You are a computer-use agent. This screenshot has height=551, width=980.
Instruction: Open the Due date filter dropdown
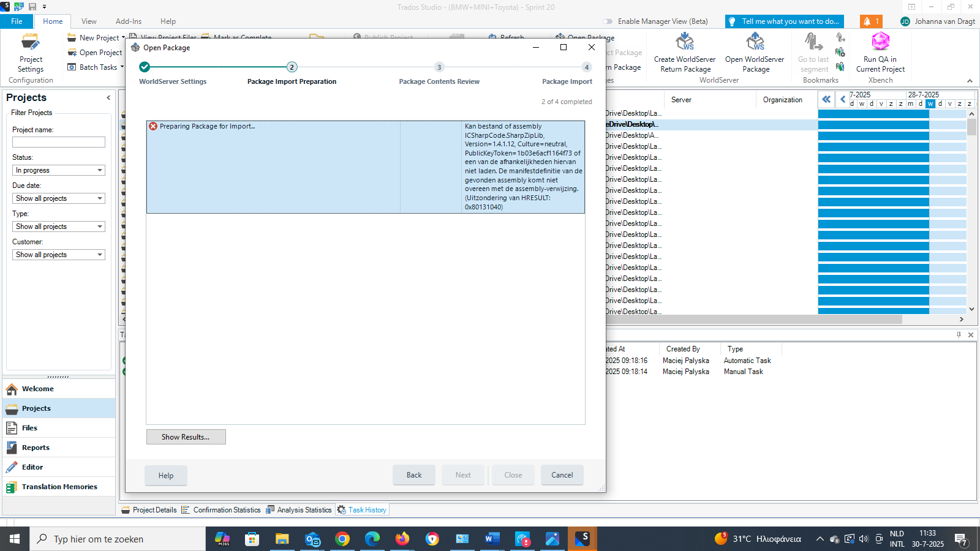point(59,198)
